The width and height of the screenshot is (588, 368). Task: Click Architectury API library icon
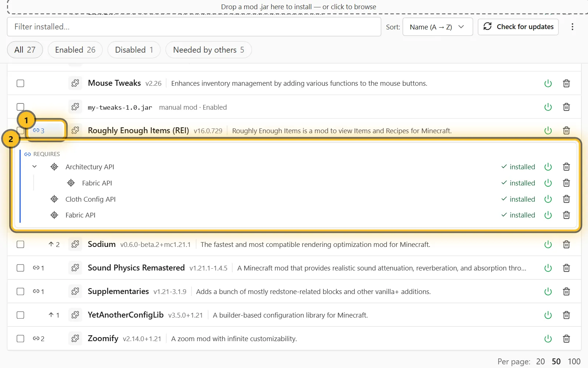tap(54, 167)
